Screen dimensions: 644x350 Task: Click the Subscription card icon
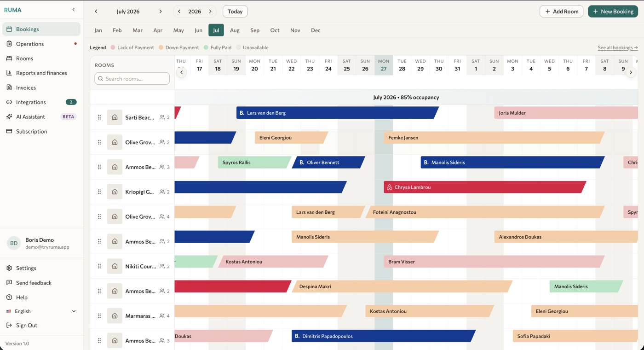click(9, 131)
